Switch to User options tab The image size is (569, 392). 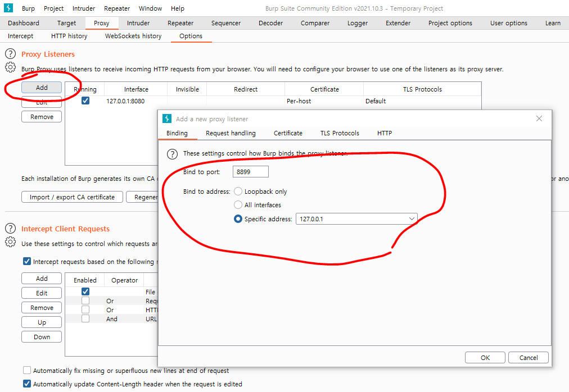pos(509,23)
